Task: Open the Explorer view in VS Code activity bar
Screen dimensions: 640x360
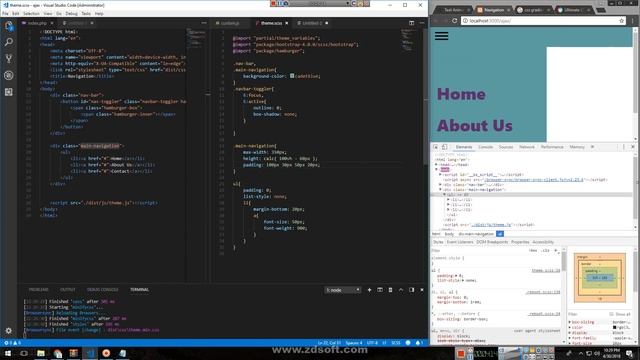Action: [9, 26]
